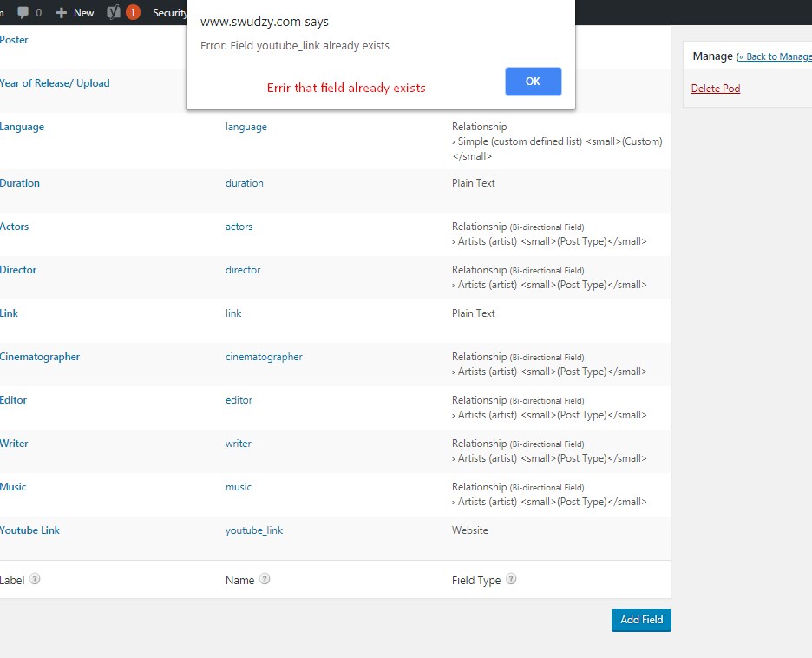The image size is (812, 658).
Task: Open the Duration field label
Action: tap(19, 182)
